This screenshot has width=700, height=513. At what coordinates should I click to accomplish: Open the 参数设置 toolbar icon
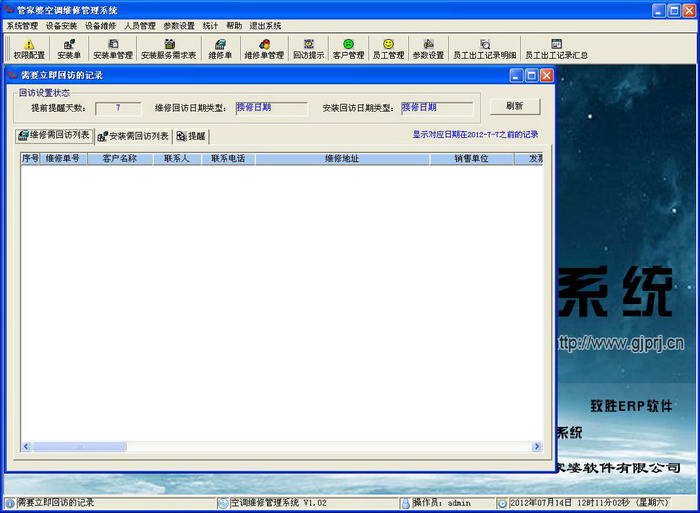(x=428, y=49)
